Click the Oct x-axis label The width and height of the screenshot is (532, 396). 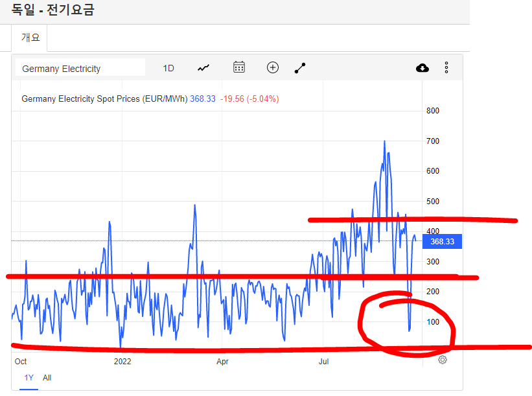[21, 362]
